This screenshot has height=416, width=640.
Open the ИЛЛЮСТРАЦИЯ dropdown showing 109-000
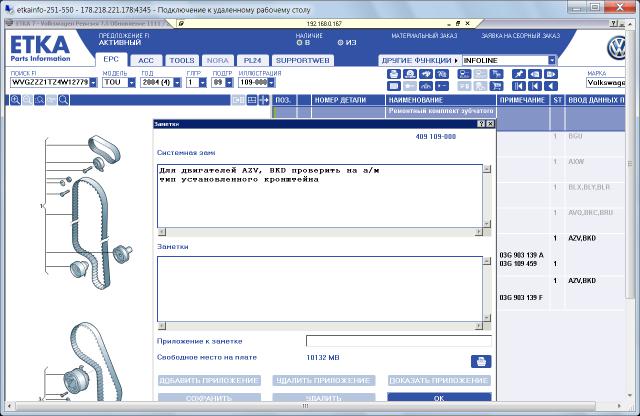271,82
